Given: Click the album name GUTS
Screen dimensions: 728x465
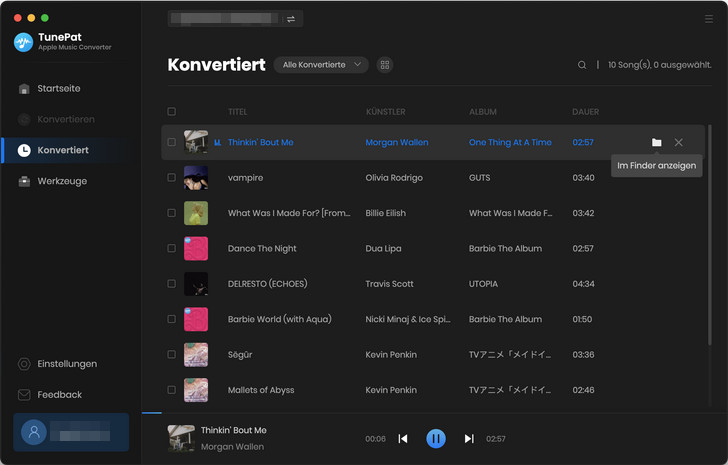Looking at the screenshot, I should pos(479,178).
